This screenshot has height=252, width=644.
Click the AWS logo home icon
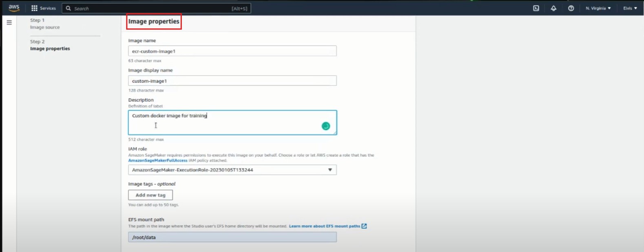coord(14,8)
